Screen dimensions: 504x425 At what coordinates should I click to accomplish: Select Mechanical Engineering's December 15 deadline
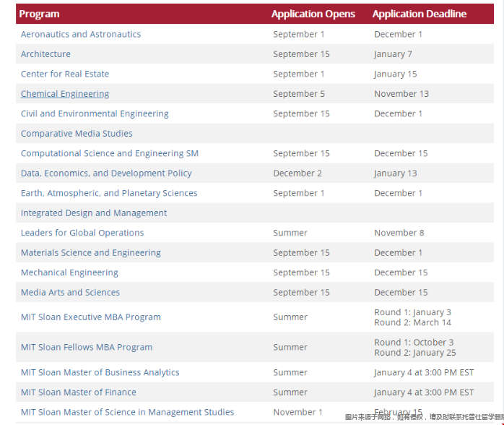(401, 272)
